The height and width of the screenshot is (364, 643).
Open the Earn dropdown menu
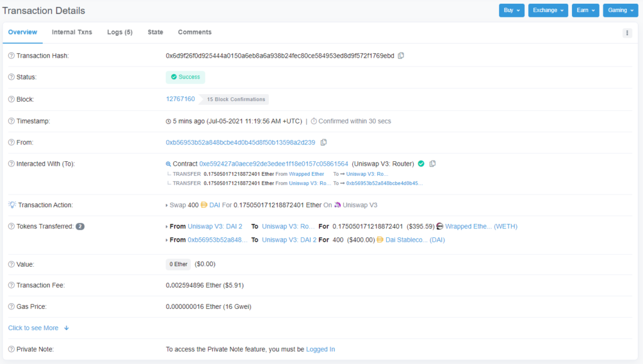pos(585,10)
